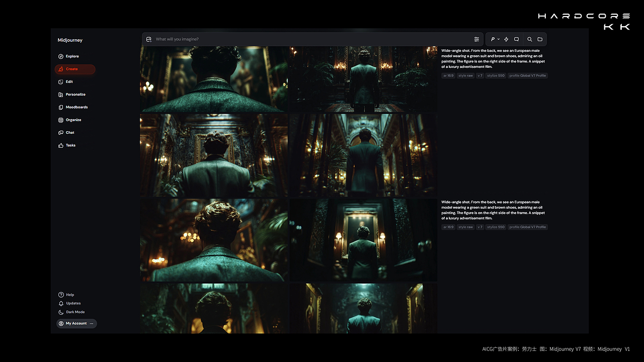Click the 'stylize 550' tag in the second prompt
The width and height of the screenshot is (644, 362).
click(496, 227)
